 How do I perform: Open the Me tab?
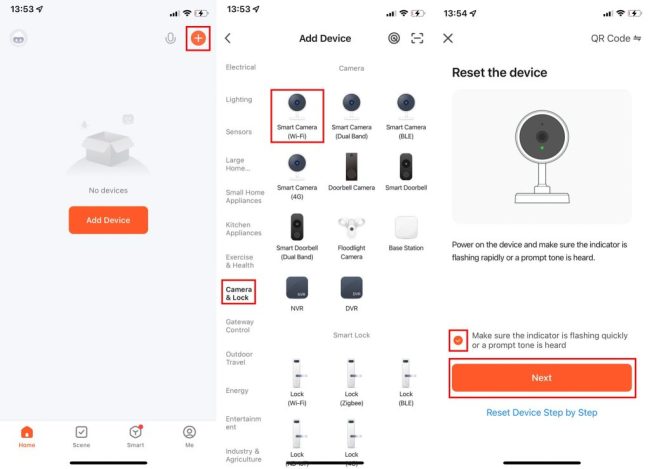point(189,437)
